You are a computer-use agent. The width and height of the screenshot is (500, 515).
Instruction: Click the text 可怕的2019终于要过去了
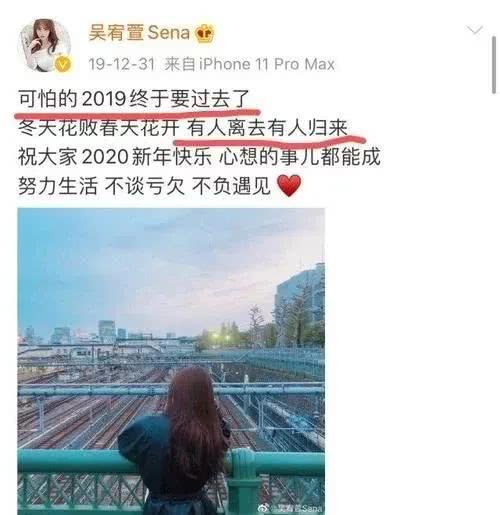pyautogui.click(x=134, y=99)
